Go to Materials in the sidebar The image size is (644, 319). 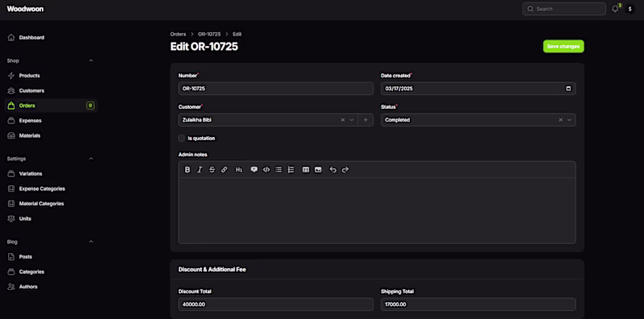pyautogui.click(x=30, y=135)
